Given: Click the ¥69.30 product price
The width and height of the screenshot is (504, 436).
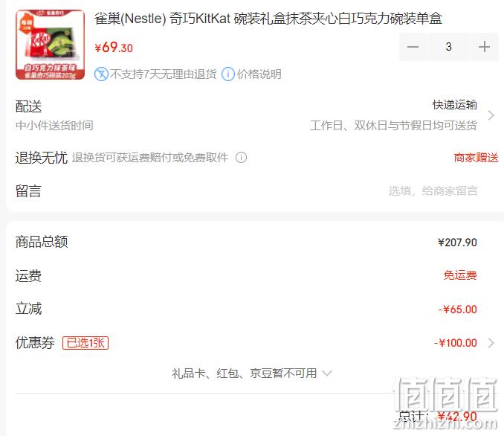Looking at the screenshot, I should coord(114,48).
